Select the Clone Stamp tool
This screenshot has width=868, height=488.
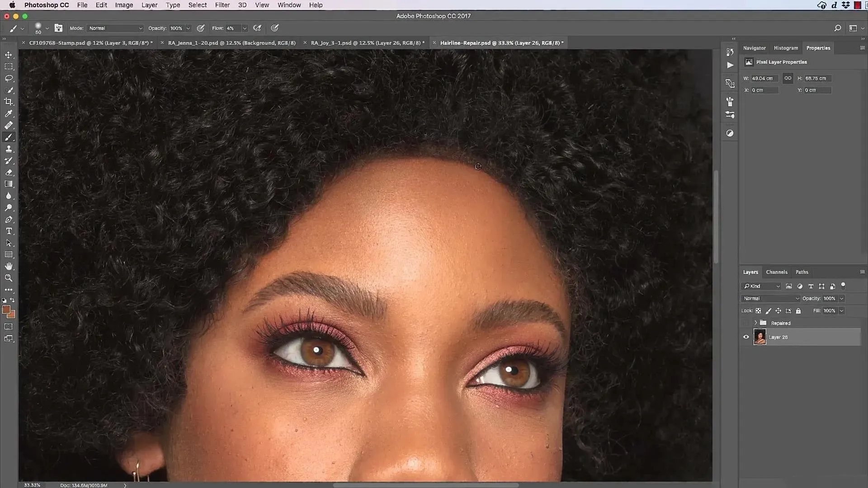click(x=9, y=149)
